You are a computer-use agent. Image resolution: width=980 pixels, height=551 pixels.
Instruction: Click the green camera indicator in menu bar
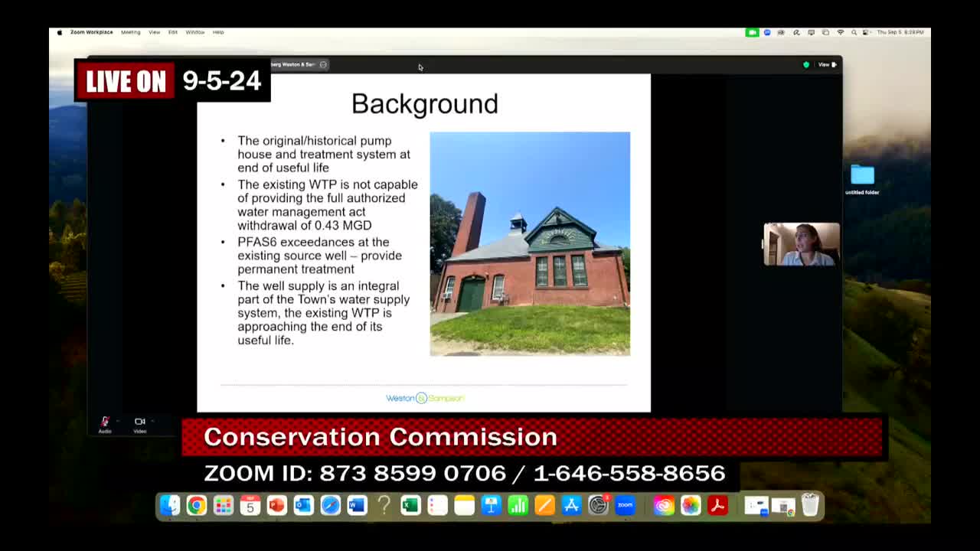[752, 32]
